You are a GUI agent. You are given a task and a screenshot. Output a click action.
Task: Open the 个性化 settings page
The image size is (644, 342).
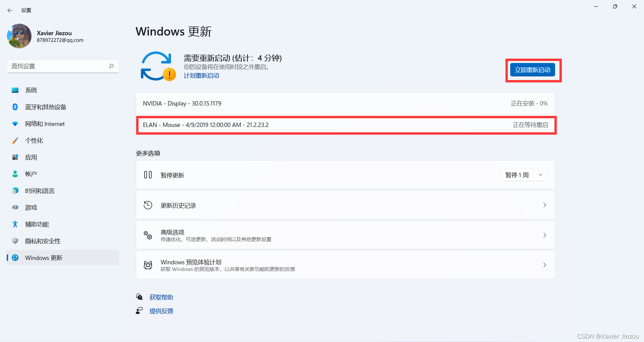click(x=63, y=141)
